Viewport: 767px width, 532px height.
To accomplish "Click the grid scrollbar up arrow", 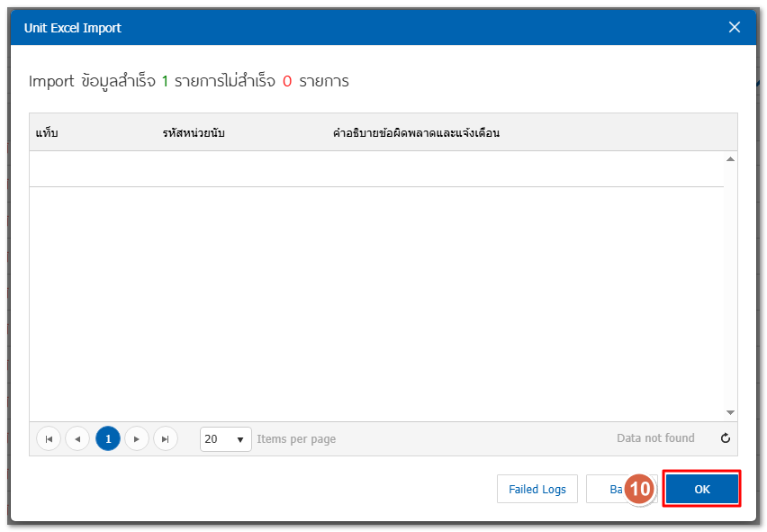I will click(x=730, y=159).
